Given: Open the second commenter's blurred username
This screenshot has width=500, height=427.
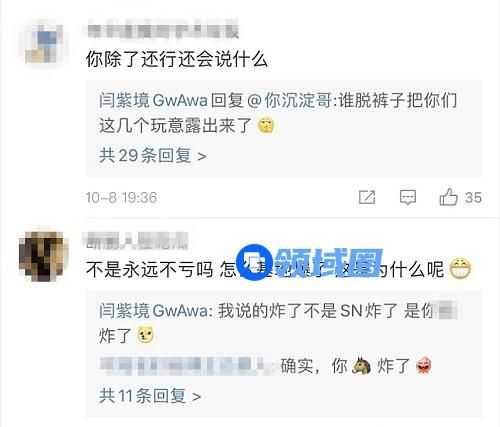Looking at the screenshot, I should click(137, 240).
